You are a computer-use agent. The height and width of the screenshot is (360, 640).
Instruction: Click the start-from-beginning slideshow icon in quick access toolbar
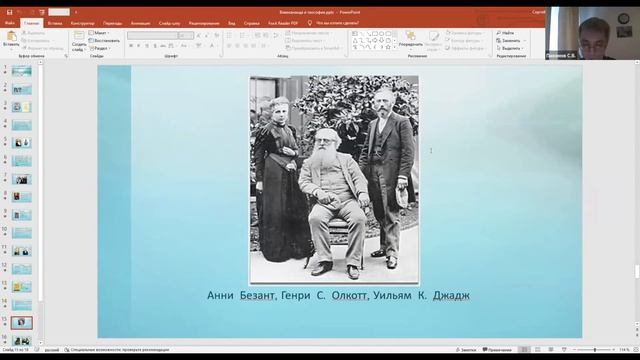click(x=42, y=12)
